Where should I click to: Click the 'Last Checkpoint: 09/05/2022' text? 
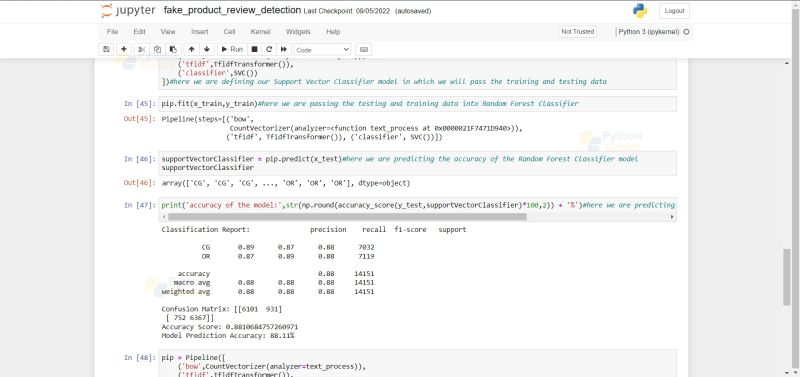coord(347,11)
